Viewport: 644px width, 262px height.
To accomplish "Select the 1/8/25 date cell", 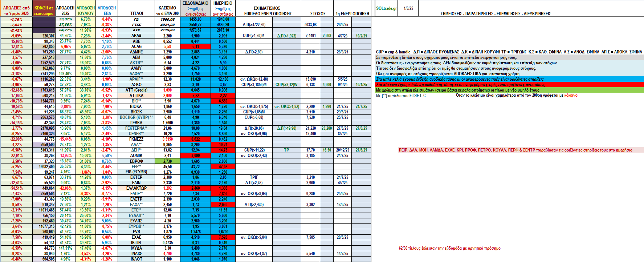I will point(408,8).
